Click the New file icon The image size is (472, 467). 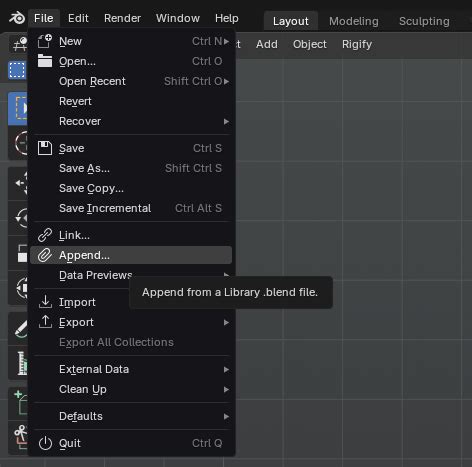coord(45,41)
